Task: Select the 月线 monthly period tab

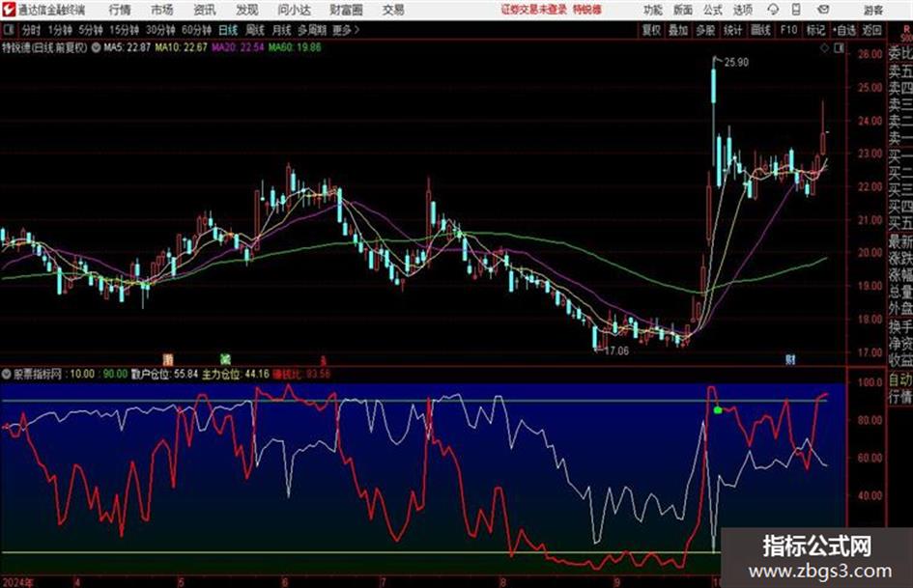Action: 282,30
